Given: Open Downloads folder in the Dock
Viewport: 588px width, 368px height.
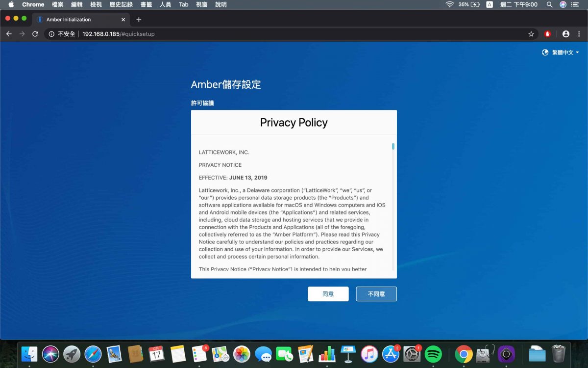Looking at the screenshot, I should [x=537, y=354].
